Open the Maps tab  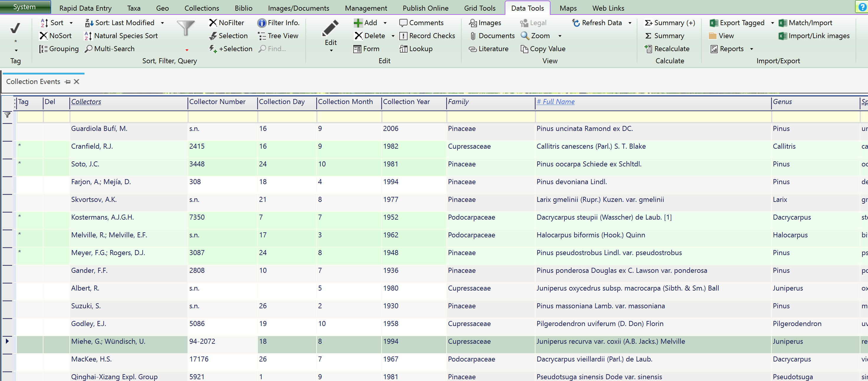pos(568,8)
